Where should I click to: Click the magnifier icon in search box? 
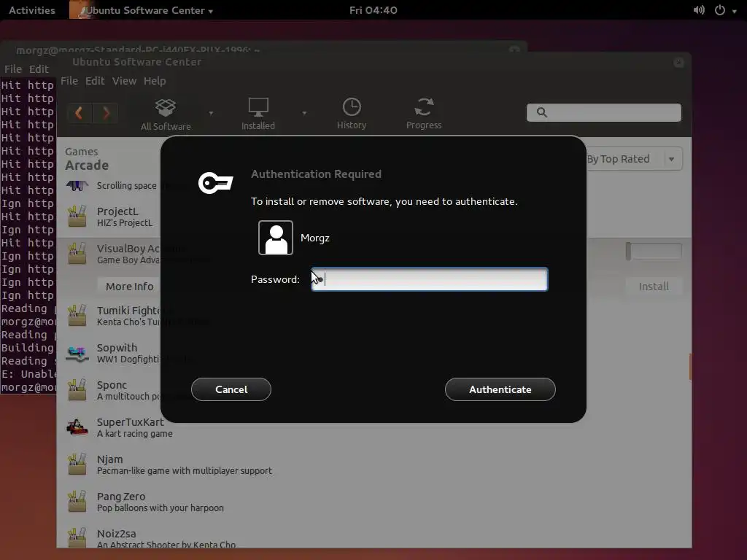(542, 112)
